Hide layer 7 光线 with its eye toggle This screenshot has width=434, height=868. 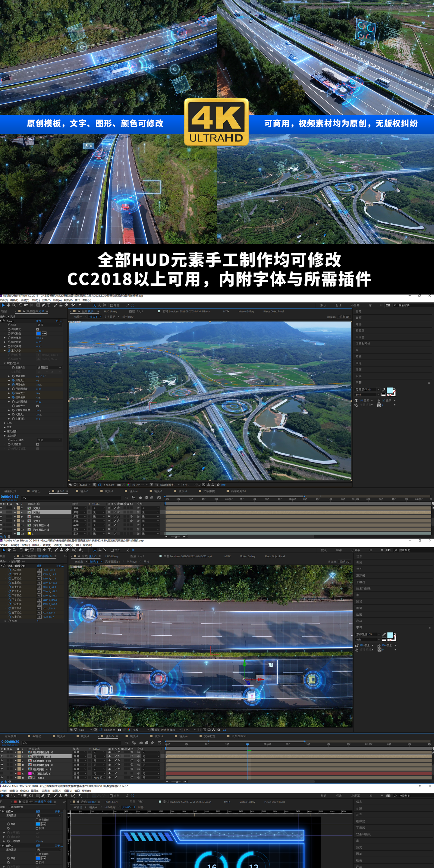1,508
